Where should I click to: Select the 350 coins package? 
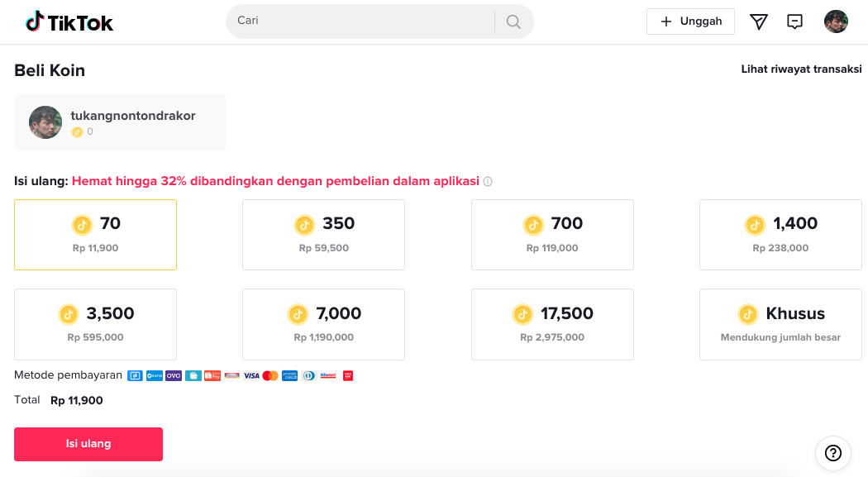click(x=323, y=235)
